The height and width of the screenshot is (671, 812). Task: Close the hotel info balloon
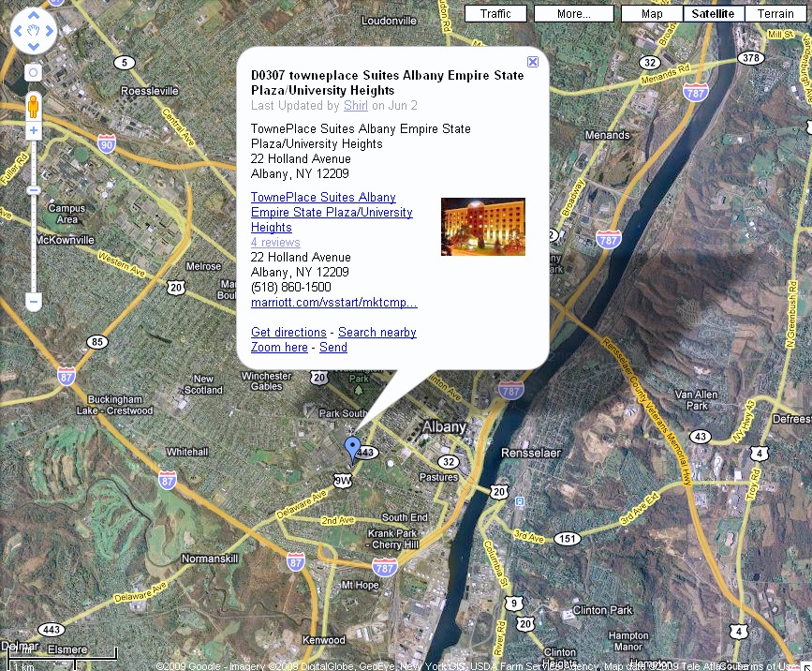(533, 62)
